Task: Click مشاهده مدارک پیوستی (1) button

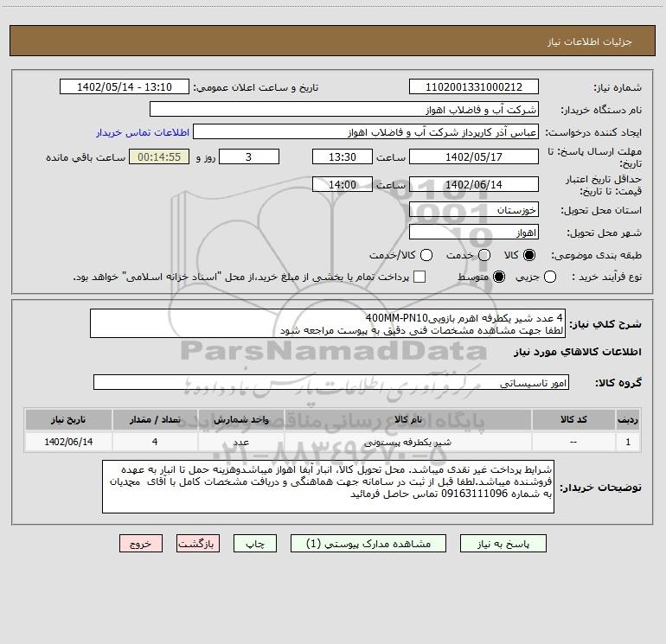Action: click(368, 544)
